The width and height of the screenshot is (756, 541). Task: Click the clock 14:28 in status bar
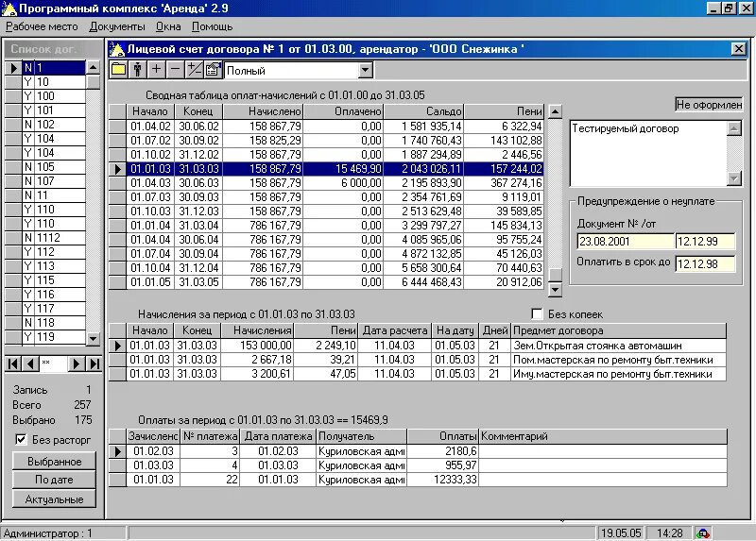670,533
